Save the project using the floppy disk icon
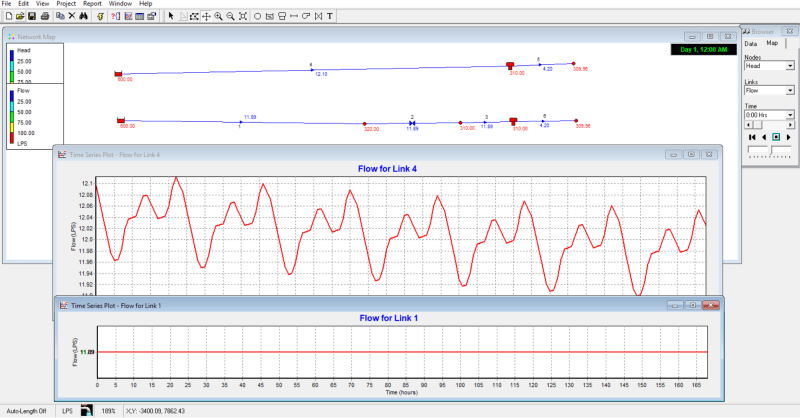800x418 pixels. pos(32,16)
